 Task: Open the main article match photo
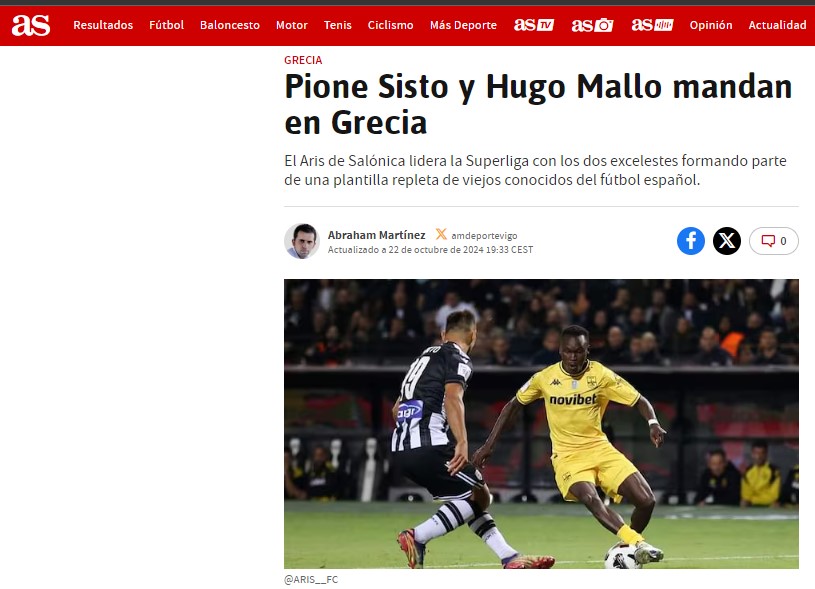coord(541,424)
